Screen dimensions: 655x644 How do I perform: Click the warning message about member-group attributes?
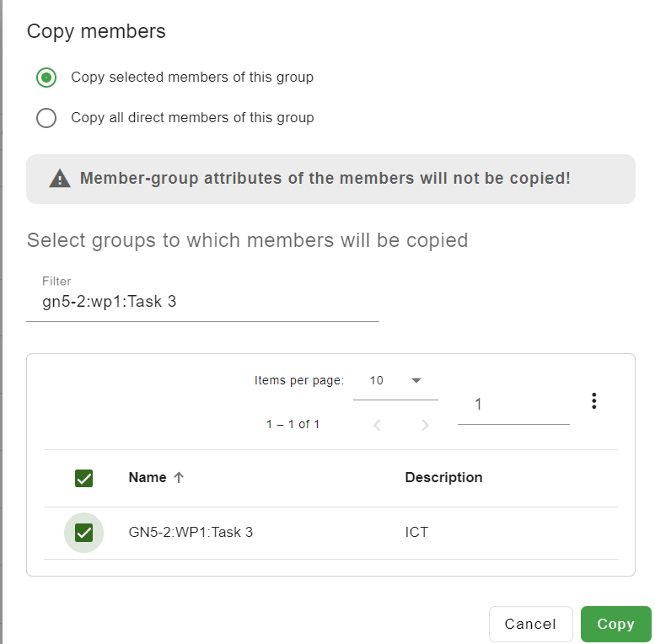[325, 179]
